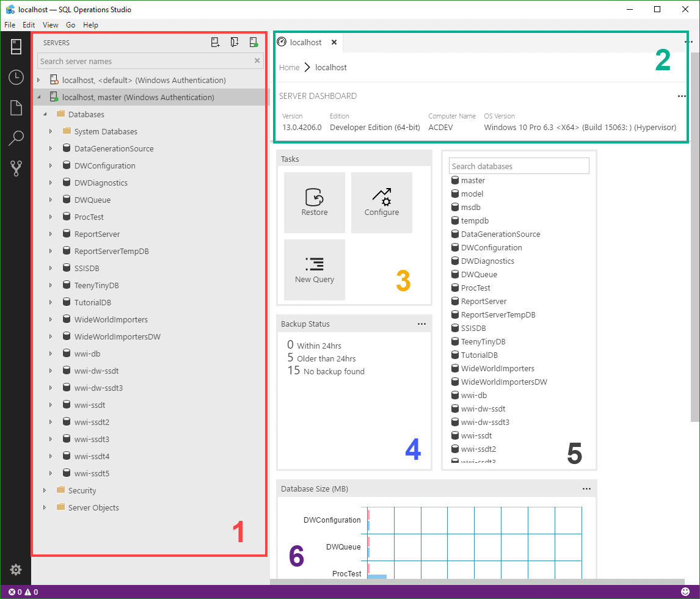Click the localhost breadcrumb item
Viewport: 700px width, 599px height.
point(331,67)
